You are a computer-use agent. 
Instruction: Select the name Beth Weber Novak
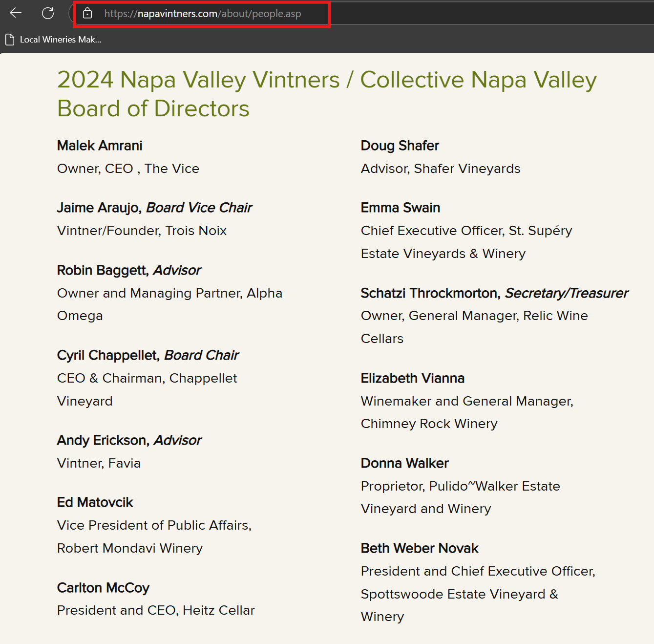(420, 548)
